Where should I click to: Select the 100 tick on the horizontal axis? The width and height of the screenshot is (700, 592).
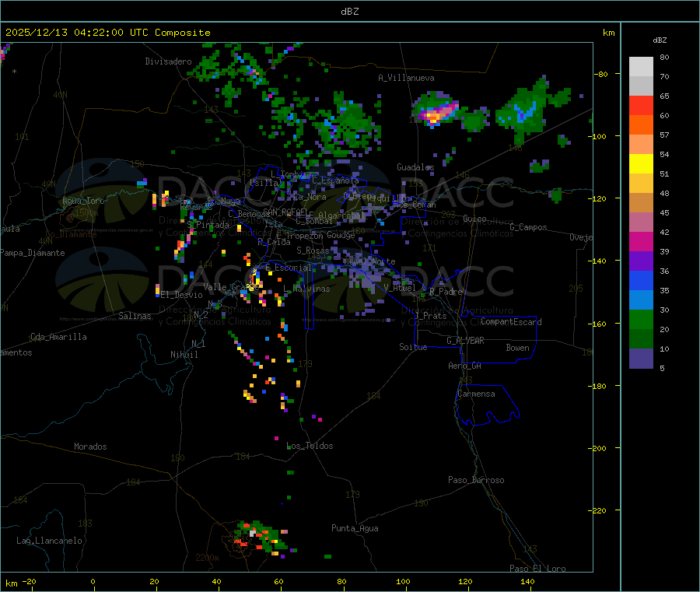(403, 581)
